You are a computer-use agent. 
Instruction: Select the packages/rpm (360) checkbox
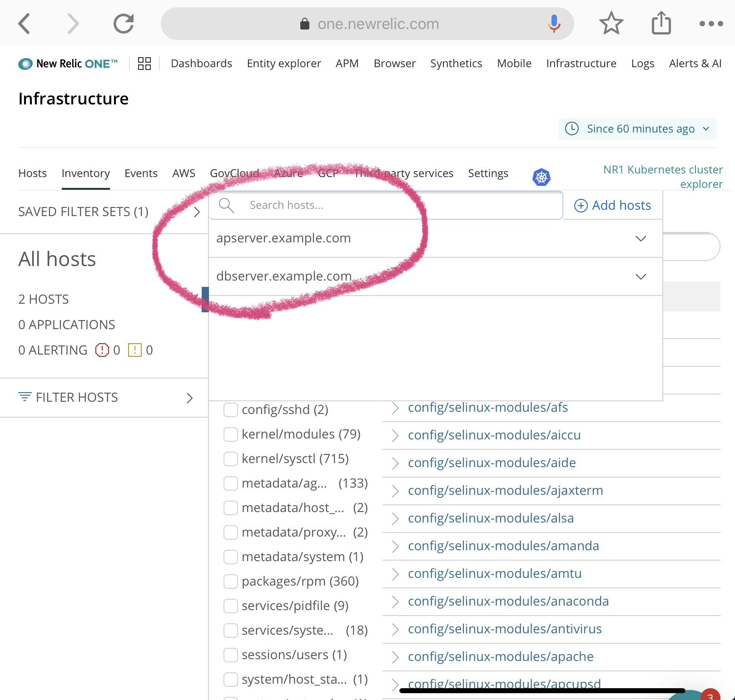pos(231,581)
